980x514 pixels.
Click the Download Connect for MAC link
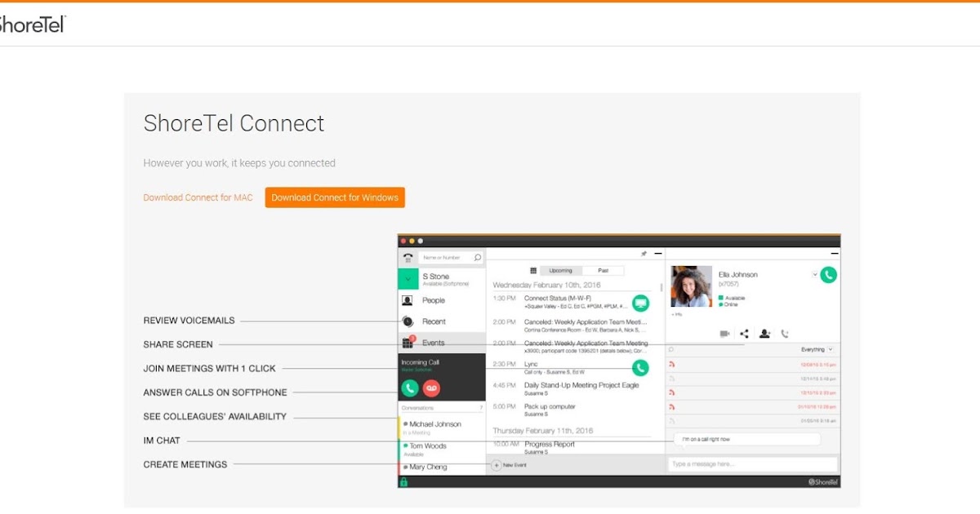pos(198,197)
